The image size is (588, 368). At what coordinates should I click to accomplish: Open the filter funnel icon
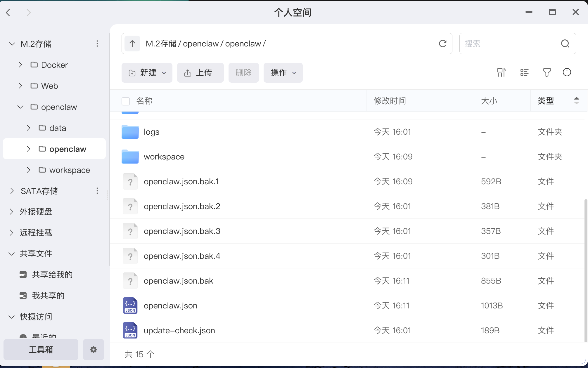[547, 72]
